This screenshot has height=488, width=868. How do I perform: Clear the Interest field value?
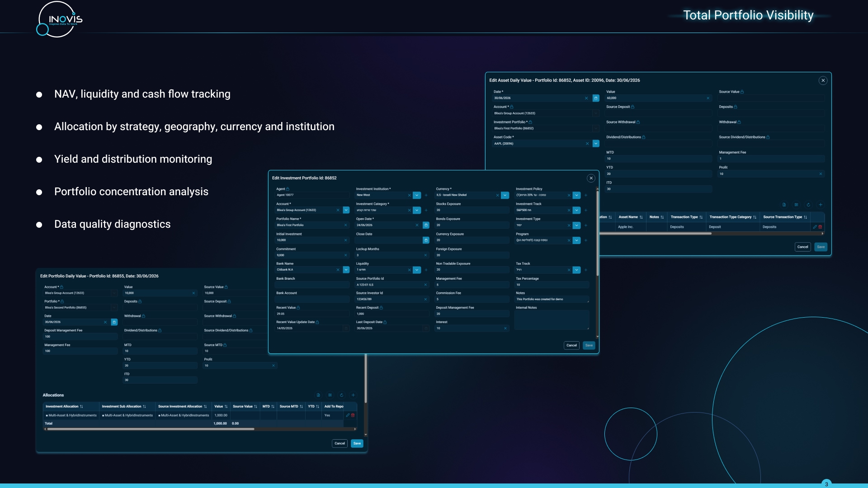(x=505, y=328)
